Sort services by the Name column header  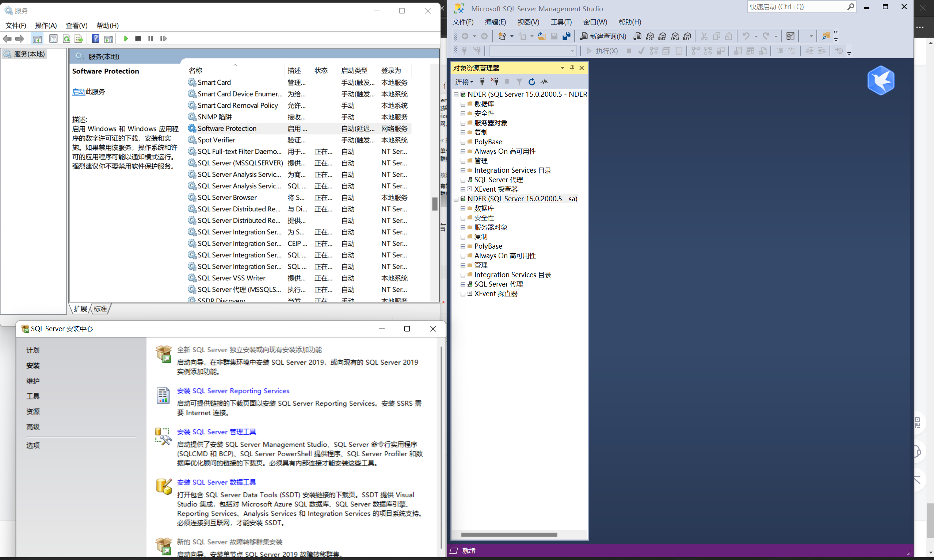click(x=234, y=70)
